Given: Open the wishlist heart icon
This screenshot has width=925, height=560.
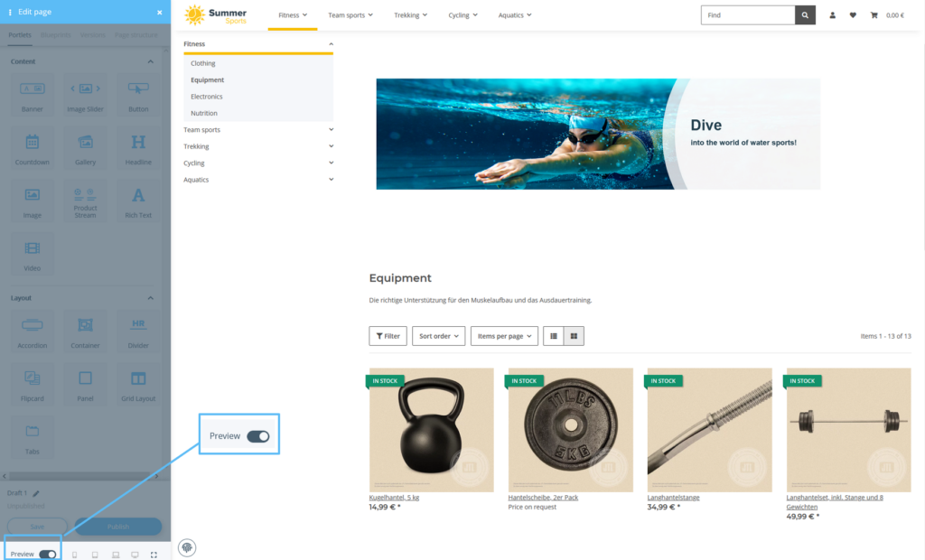Looking at the screenshot, I should point(853,15).
